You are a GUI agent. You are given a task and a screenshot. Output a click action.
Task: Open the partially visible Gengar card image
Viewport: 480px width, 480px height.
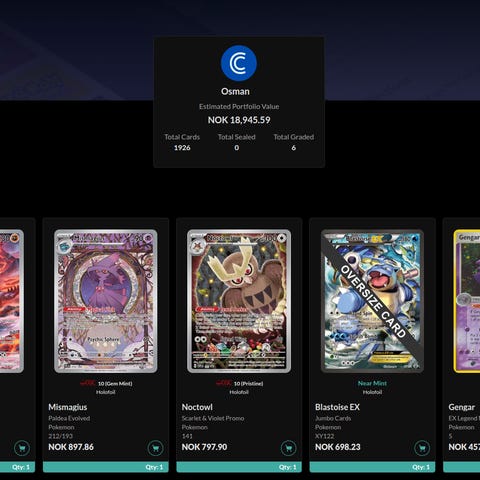click(x=467, y=301)
